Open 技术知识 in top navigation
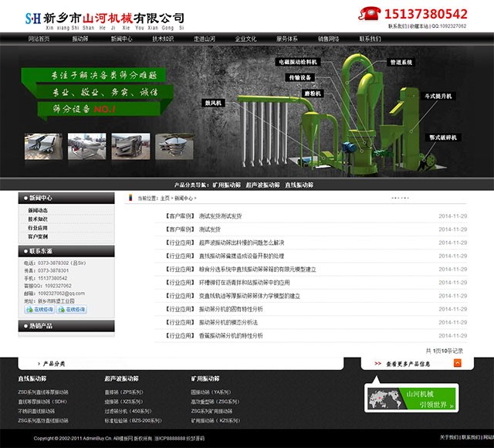The image size is (494, 448). point(163,39)
